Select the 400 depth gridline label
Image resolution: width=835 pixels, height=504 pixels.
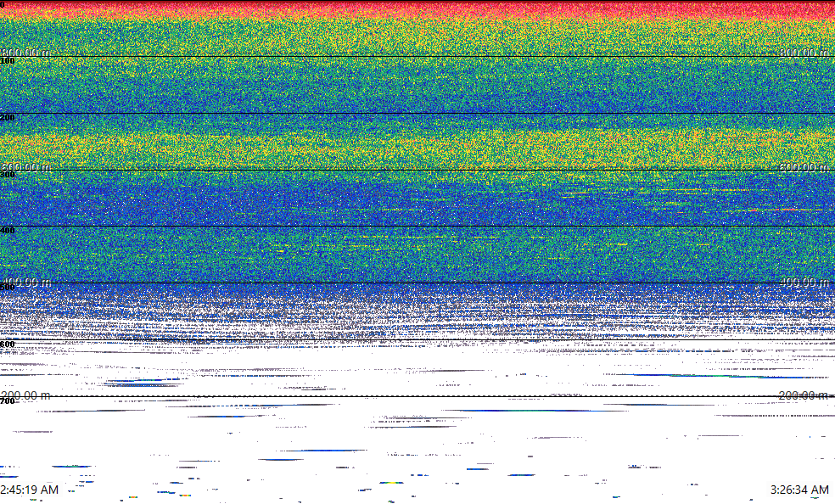click(x=8, y=231)
